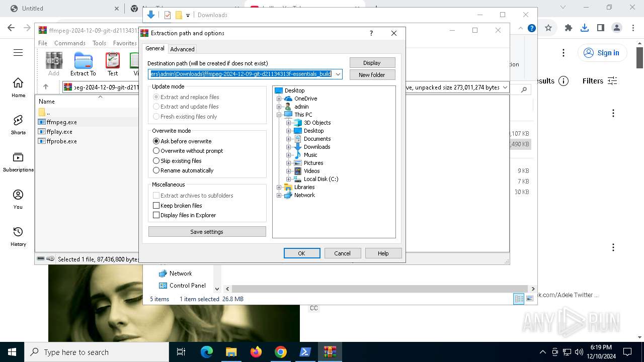Screen dimensions: 644x362
Task: Expand the admin tree node
Action: [279, 107]
